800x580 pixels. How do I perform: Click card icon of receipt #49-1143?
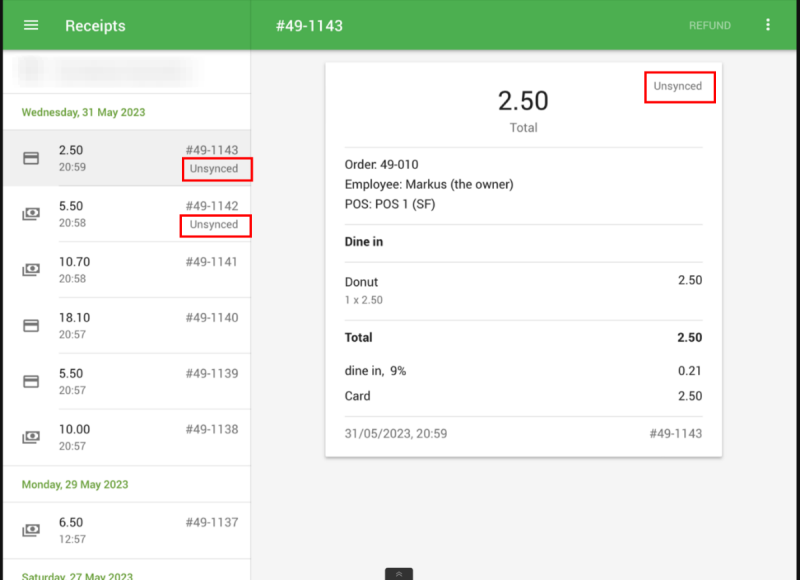point(31,158)
